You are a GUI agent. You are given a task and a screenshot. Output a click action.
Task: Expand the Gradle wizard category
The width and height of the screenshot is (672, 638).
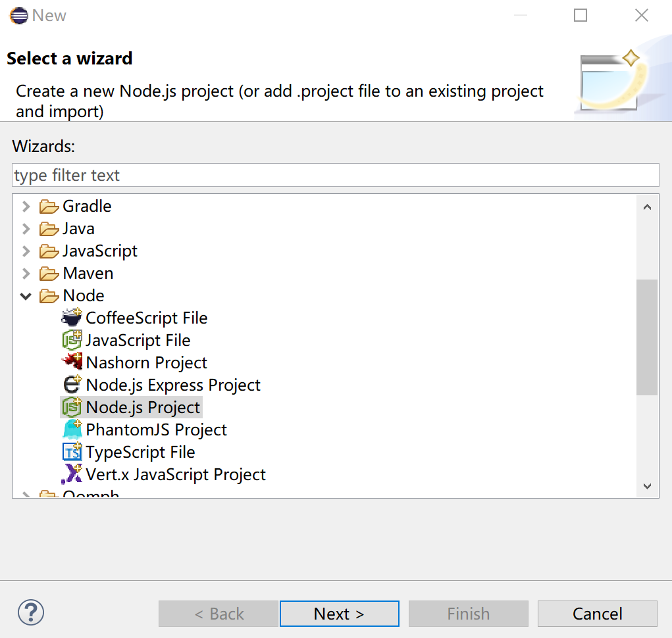pos(25,206)
